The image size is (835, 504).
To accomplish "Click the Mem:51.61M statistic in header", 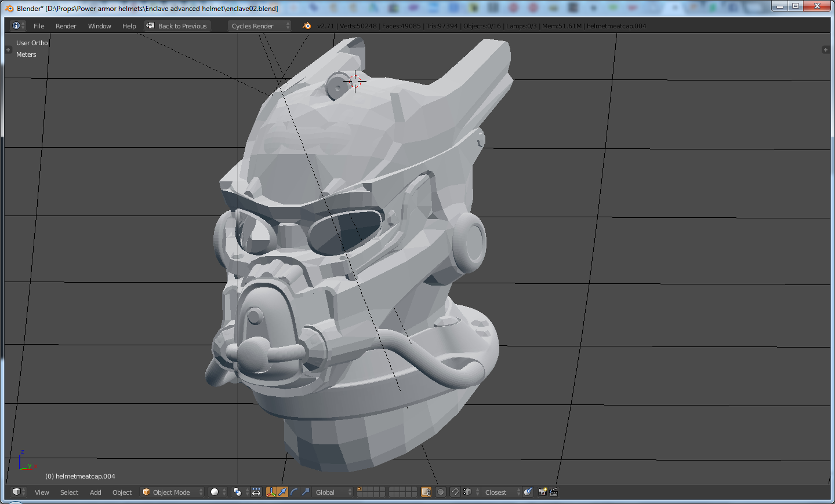I will pos(562,26).
